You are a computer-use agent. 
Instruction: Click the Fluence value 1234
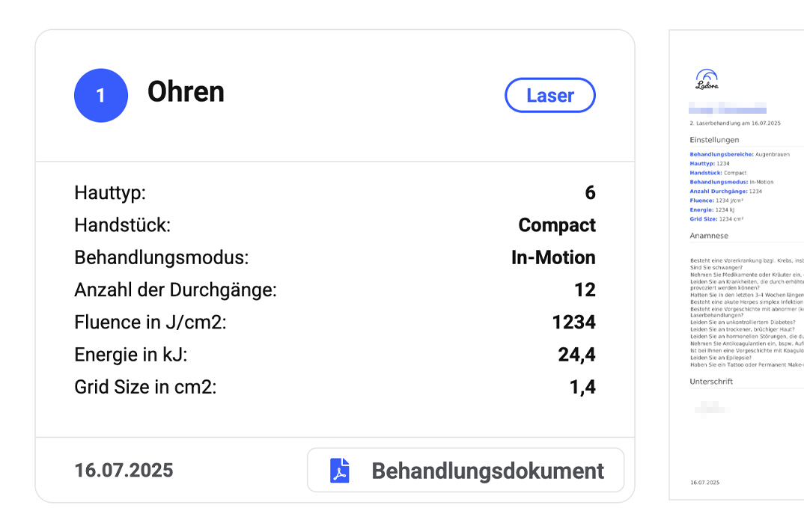click(x=573, y=322)
